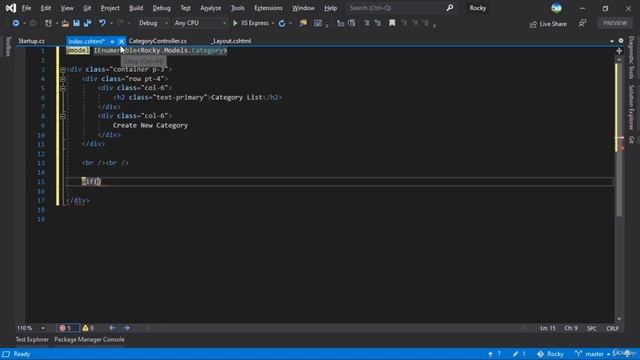
Task: Collapse the container p-3 div on line 3
Action: 63,70
